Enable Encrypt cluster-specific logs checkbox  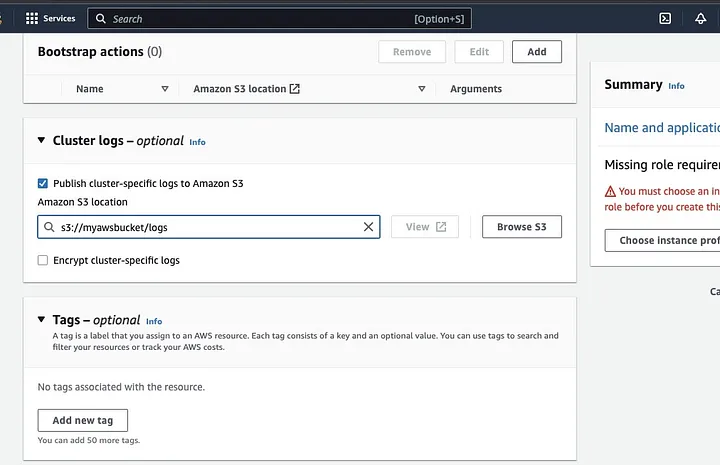point(43,260)
